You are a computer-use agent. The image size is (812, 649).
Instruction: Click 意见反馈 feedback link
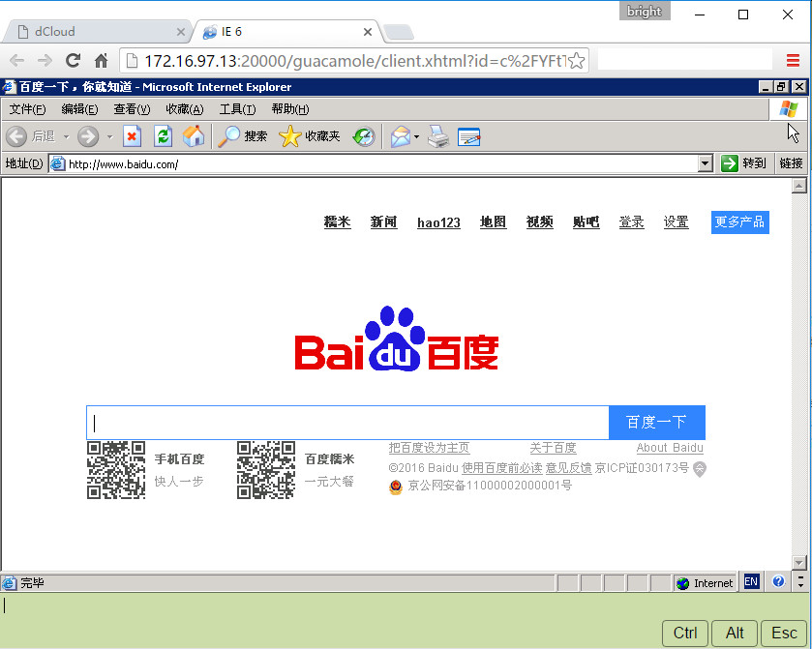569,468
